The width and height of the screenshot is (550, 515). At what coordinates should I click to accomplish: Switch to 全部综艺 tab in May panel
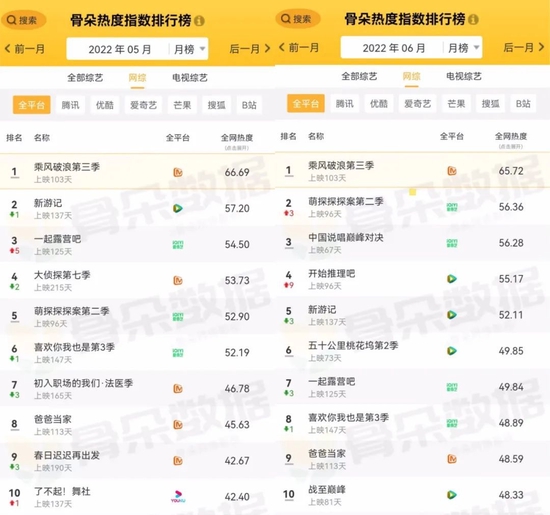click(85, 78)
